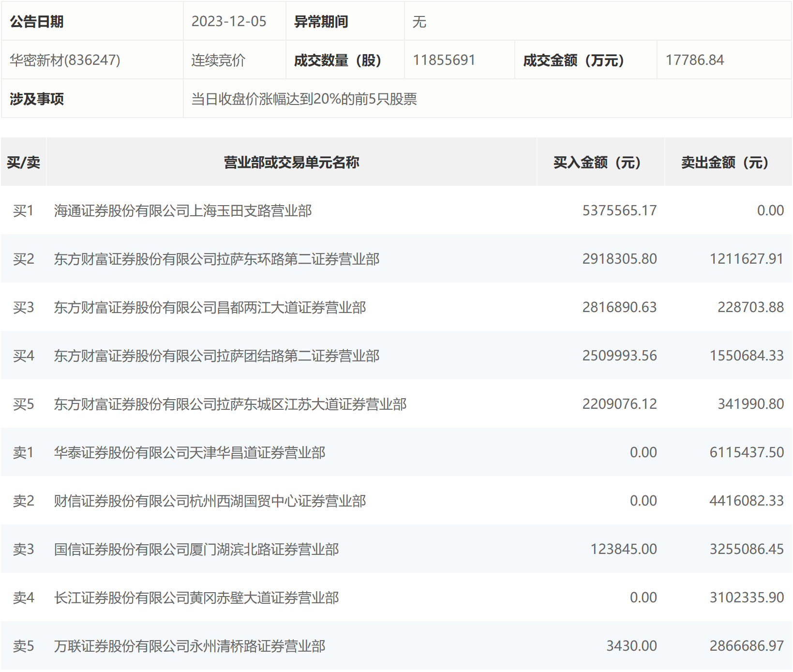Select 东方财富证券拉萨团结路第二证券营业部 row
The height and width of the screenshot is (672, 793).
(396, 356)
